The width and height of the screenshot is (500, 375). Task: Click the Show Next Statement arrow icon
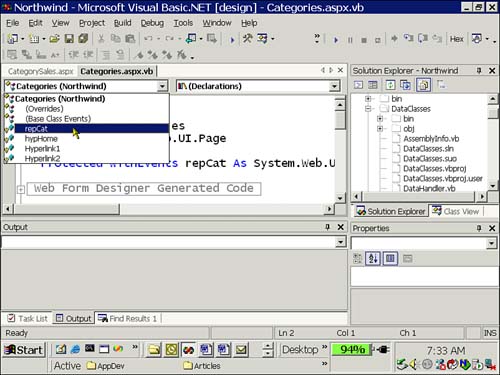click(x=394, y=39)
